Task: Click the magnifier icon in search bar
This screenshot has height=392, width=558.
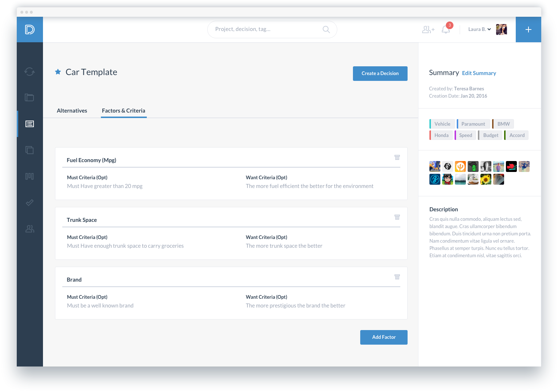Action: [326, 30]
